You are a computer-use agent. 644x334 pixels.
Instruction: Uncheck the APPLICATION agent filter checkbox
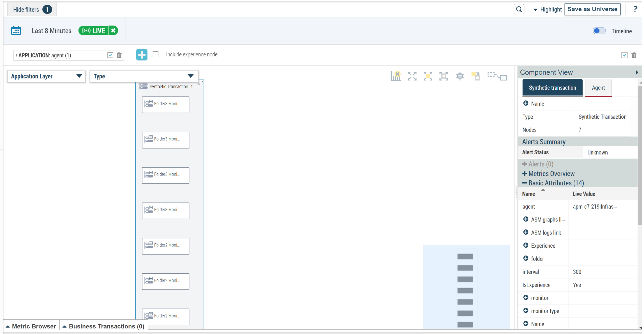[x=110, y=55]
